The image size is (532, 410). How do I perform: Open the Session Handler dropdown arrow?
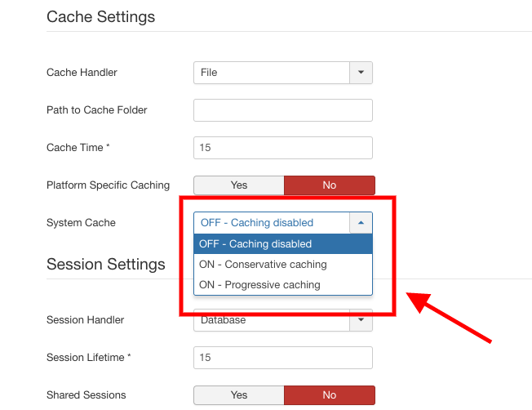point(361,320)
